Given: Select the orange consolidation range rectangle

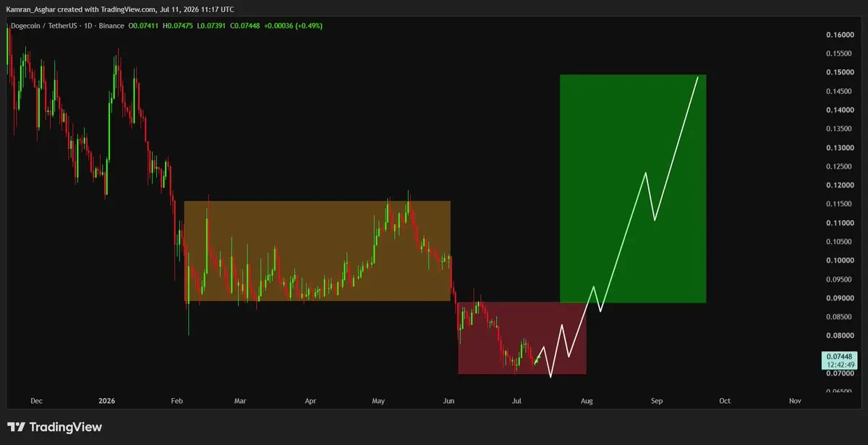Looking at the screenshot, I should 318,251.
